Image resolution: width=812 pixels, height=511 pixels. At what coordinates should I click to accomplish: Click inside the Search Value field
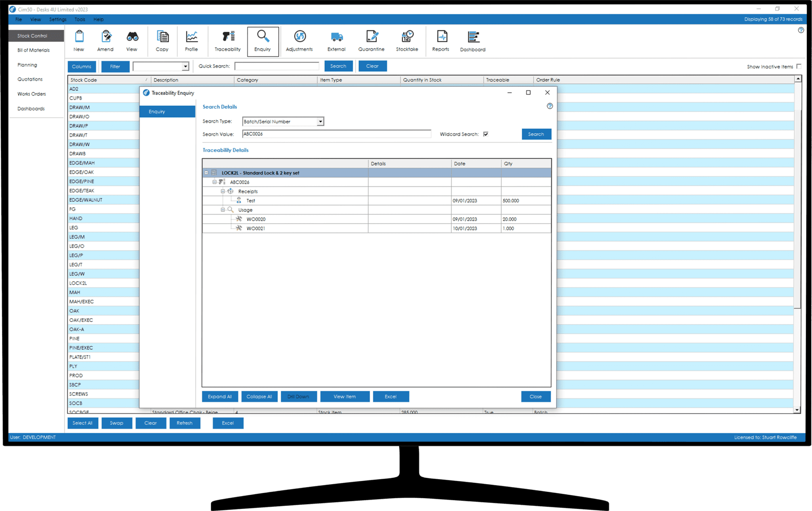[336, 134]
